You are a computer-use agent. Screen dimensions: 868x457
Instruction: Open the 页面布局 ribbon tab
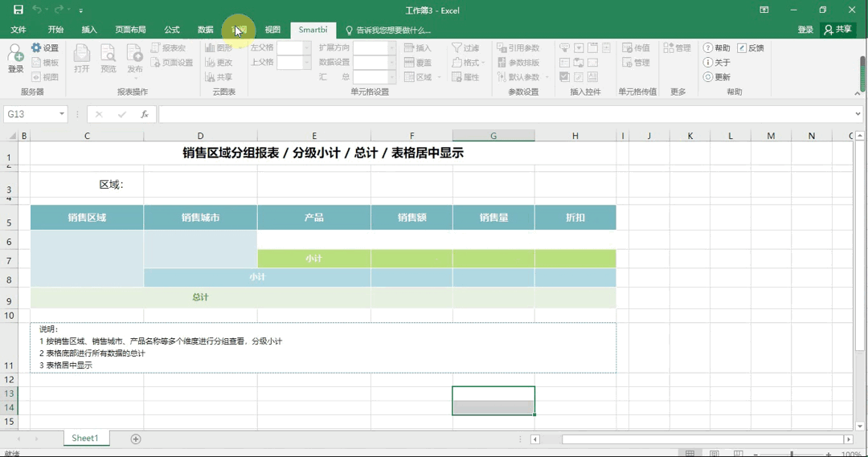[130, 30]
